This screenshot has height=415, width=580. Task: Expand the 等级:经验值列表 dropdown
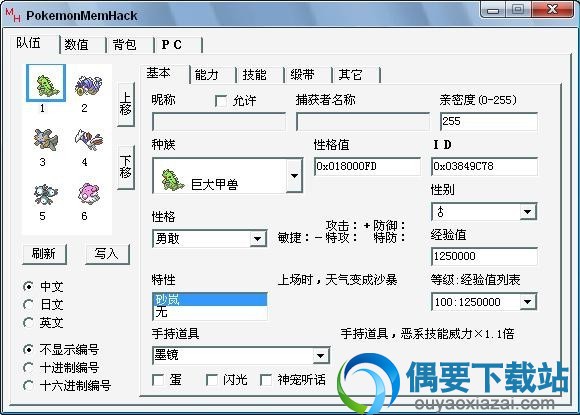pyautogui.click(x=528, y=302)
